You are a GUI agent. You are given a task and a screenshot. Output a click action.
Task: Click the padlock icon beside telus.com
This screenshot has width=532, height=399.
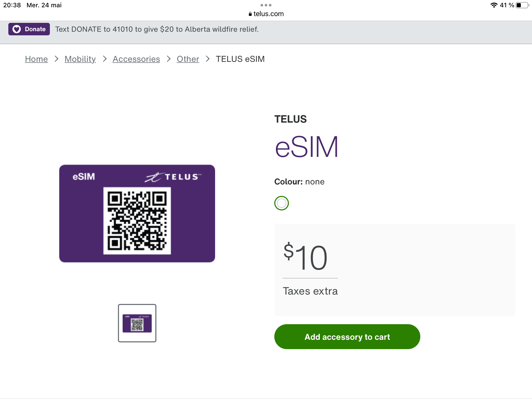point(250,14)
